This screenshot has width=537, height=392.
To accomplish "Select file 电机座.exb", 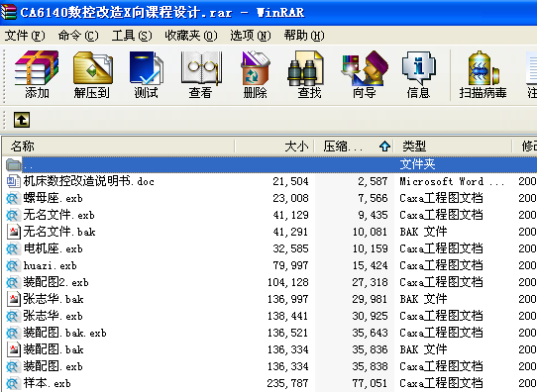I will click(54, 248).
